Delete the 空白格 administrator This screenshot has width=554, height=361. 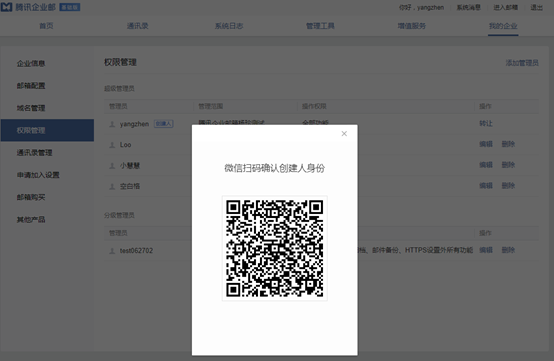(508, 186)
